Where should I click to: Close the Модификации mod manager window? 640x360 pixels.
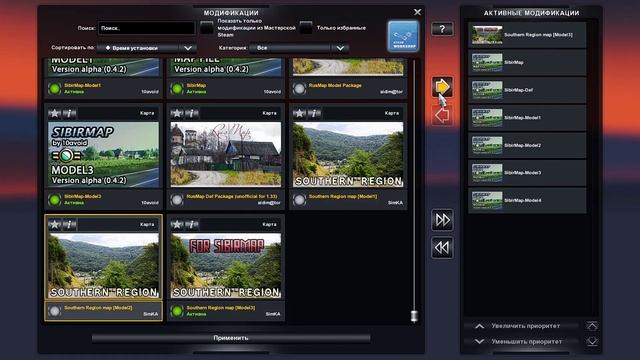(417, 12)
